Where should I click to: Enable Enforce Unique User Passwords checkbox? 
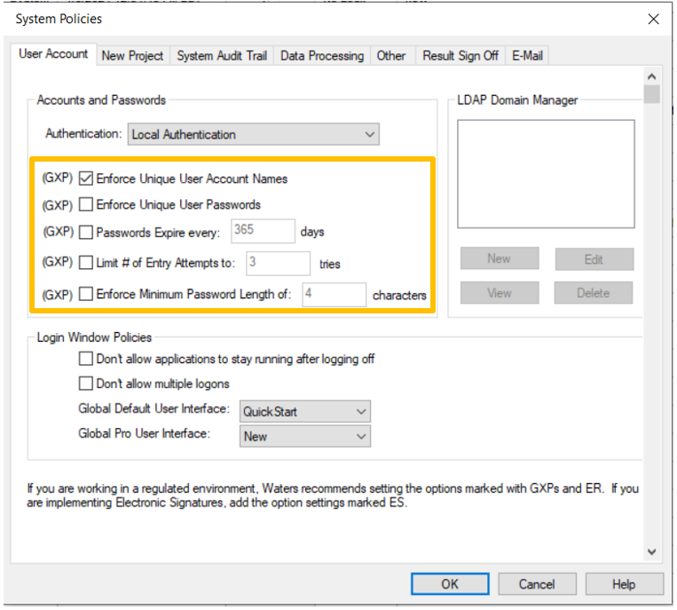tap(86, 205)
